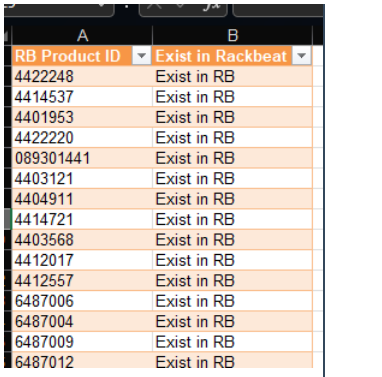The image size is (382, 377).
Task: Select cell with product ID 6487012
Action: tap(82, 360)
